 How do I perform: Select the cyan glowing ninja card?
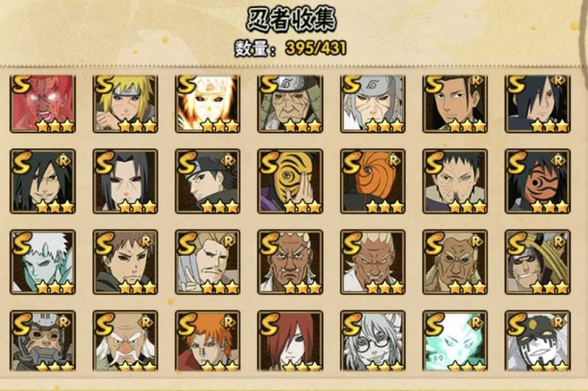coord(455,341)
